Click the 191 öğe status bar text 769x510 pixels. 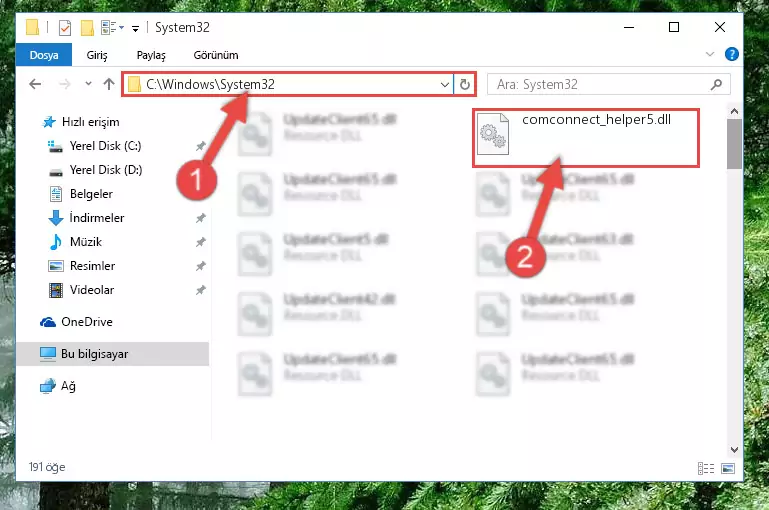pyautogui.click(x=47, y=467)
